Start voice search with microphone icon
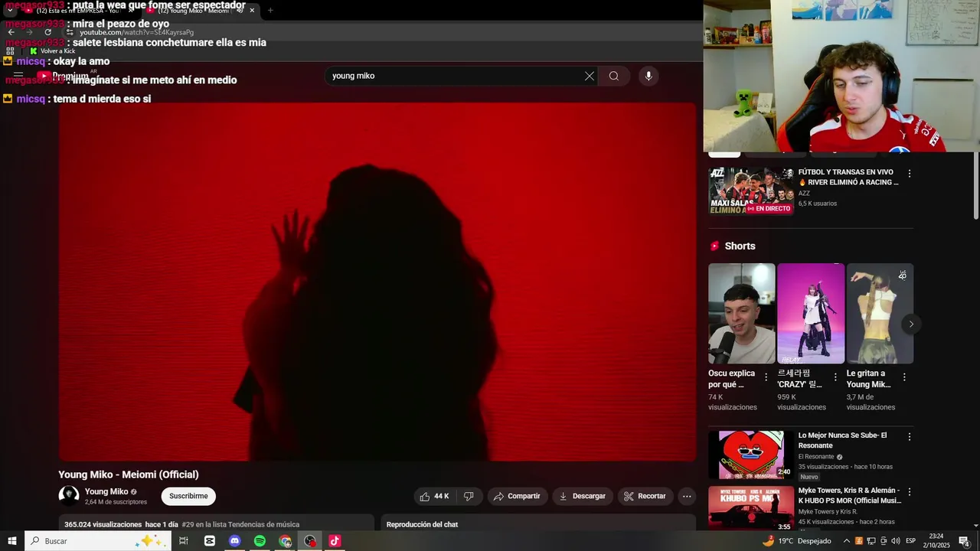980x551 pixels. pyautogui.click(x=648, y=76)
